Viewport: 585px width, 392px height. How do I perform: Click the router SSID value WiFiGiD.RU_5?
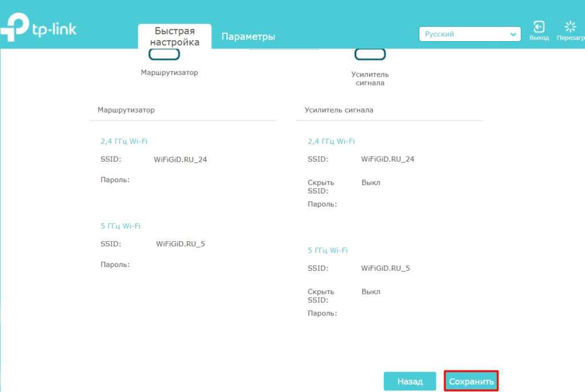(x=181, y=244)
